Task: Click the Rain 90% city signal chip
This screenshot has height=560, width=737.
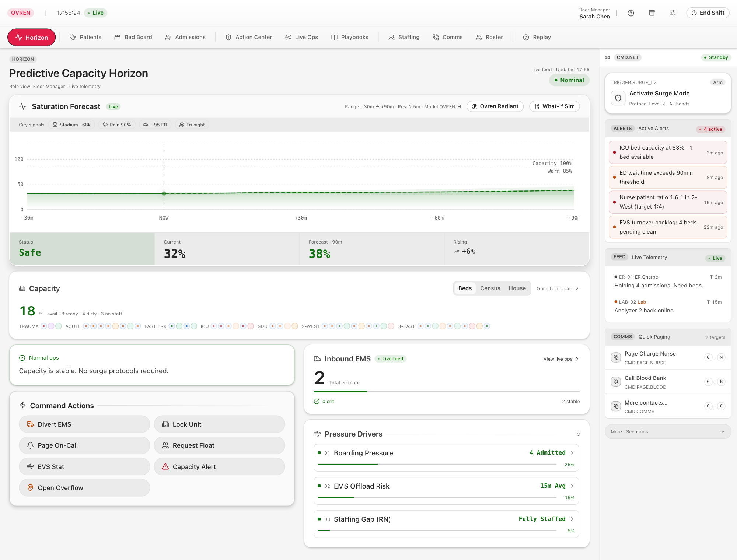Action: (117, 125)
